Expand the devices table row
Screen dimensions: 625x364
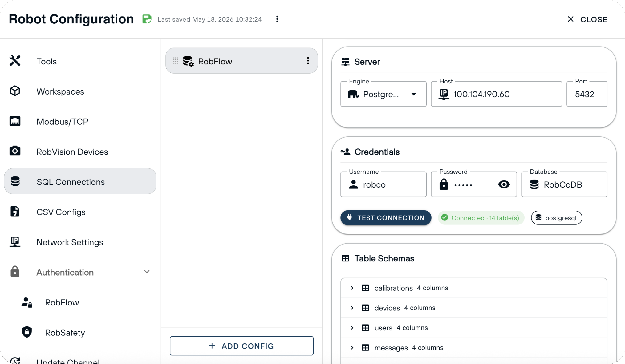[352, 308]
